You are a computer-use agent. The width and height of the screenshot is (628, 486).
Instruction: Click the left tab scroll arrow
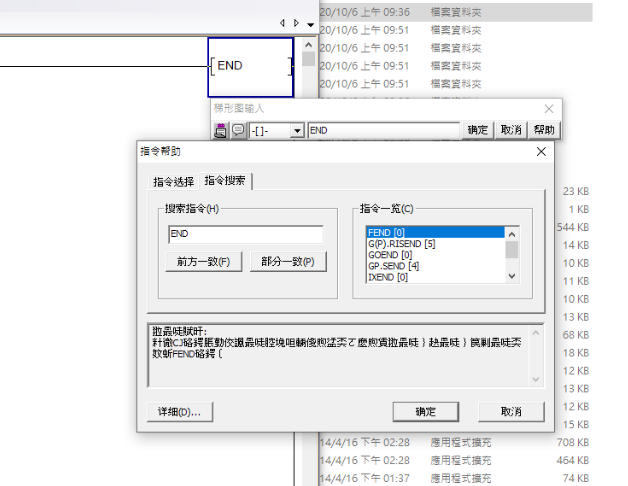[282, 23]
